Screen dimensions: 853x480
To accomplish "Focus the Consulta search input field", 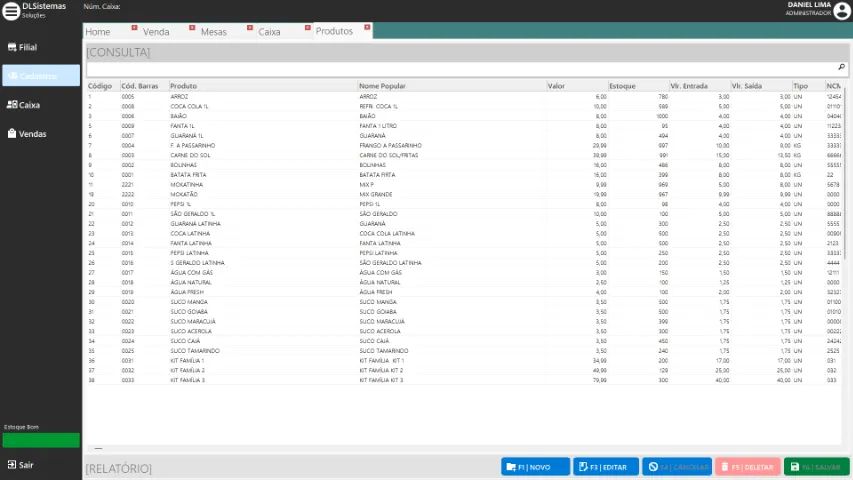I will tap(460, 68).
